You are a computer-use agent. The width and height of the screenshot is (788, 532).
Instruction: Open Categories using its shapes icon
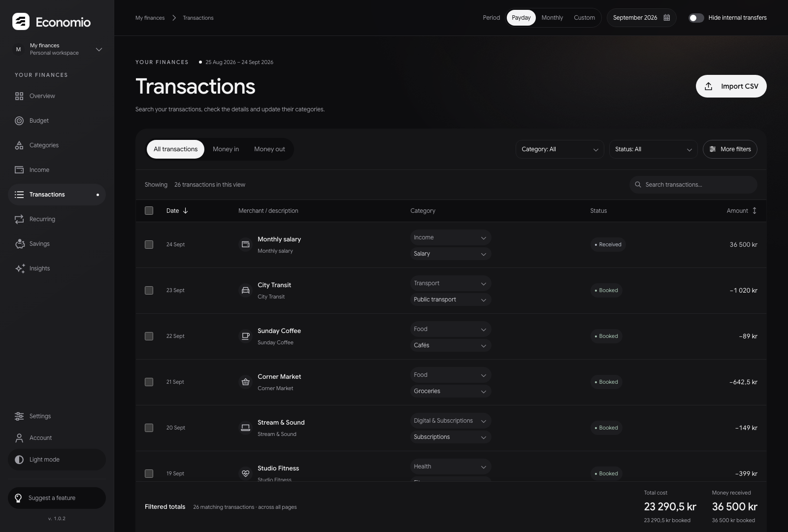(19, 145)
